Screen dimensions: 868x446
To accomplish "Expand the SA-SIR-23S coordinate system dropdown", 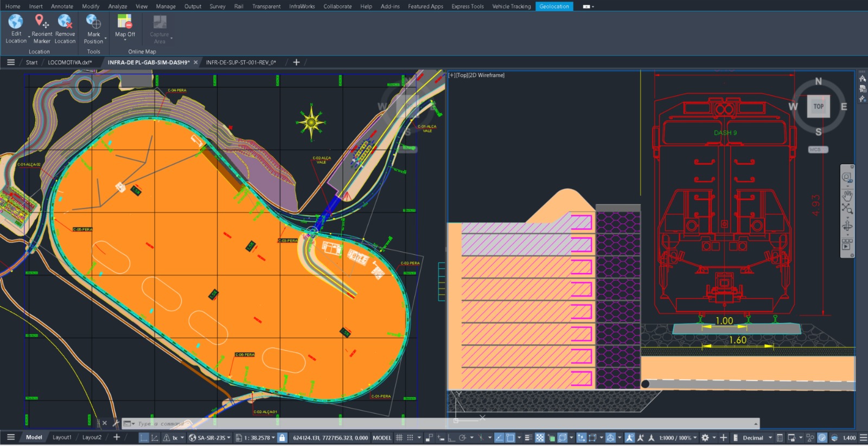I will pyautogui.click(x=229, y=438).
